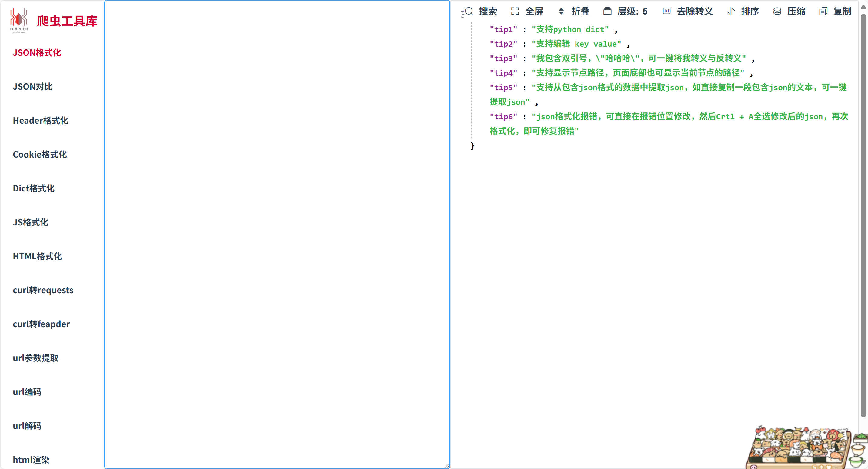868x469 pixels.
Task: Click the level layers icon
Action: click(607, 11)
